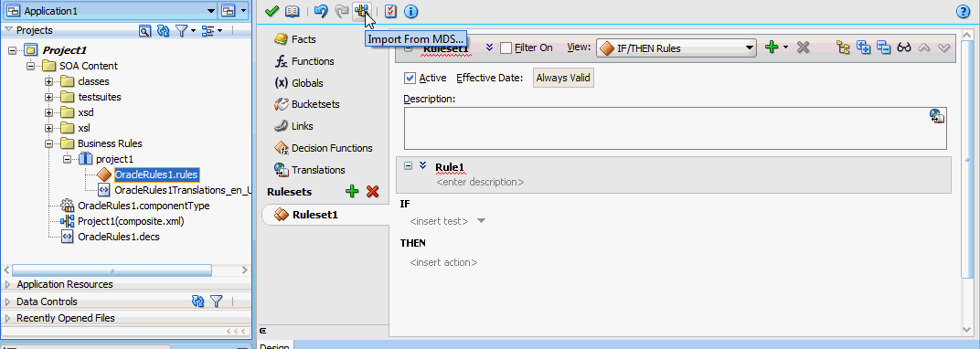Screen dimensions: 980x349
Task: Click the insert test placeholder link
Action: 440,222
